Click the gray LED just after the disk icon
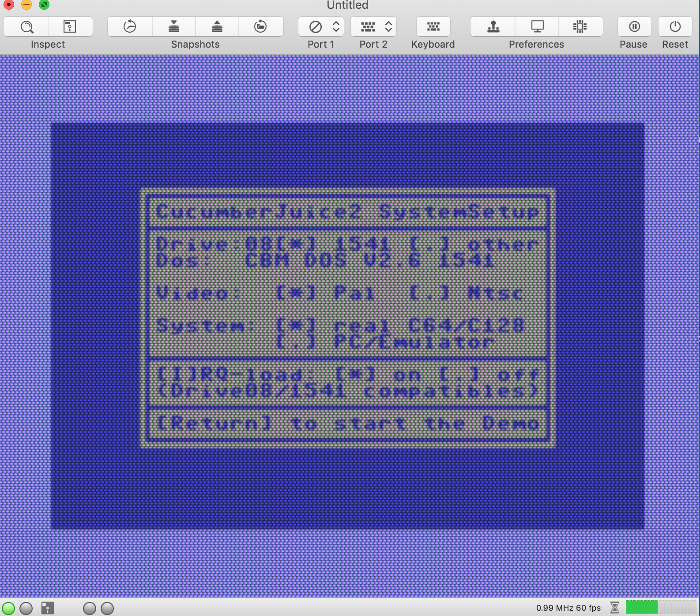The image size is (700, 616). [x=90, y=608]
